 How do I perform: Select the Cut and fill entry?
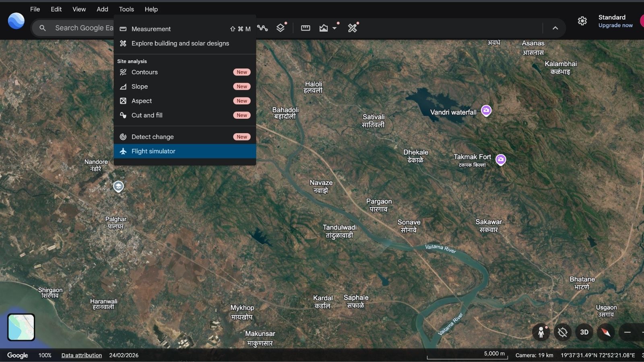tap(185, 115)
